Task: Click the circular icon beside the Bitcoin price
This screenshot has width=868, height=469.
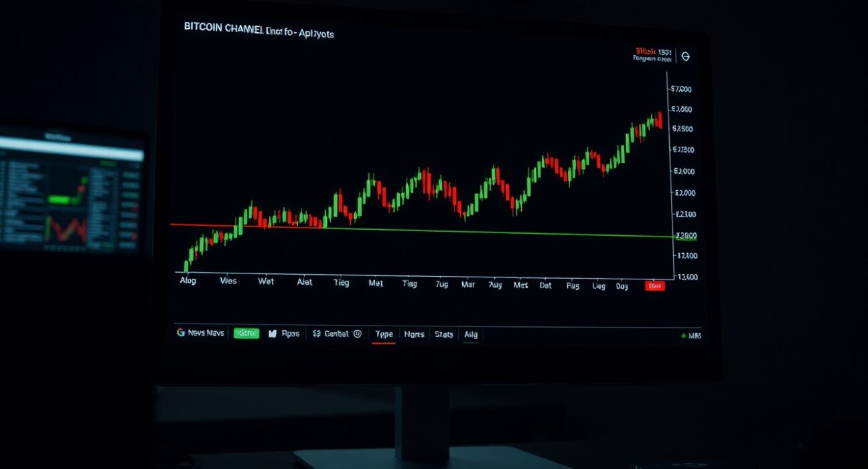Action: [x=685, y=57]
